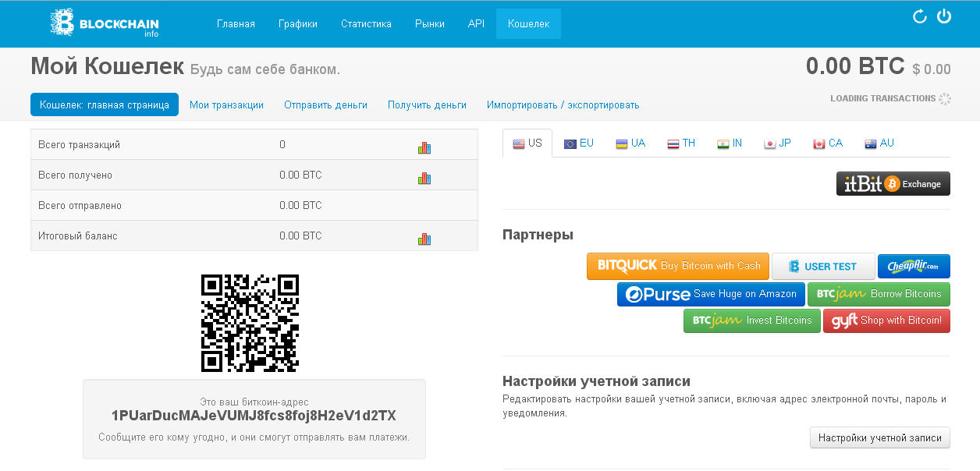Click the Итоговый баланс row label

[78, 235]
